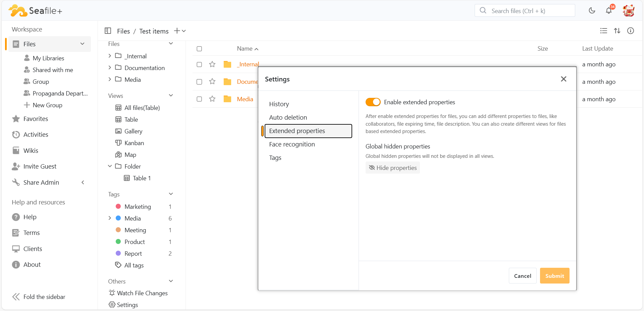This screenshot has height=311, width=644.
Task: Toggle the side panel icon beside Files
Action: coord(108,31)
